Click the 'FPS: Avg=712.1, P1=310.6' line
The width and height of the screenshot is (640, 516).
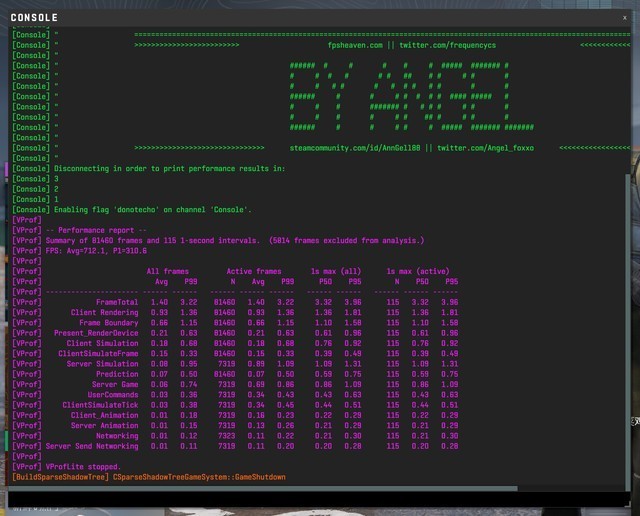point(96,251)
